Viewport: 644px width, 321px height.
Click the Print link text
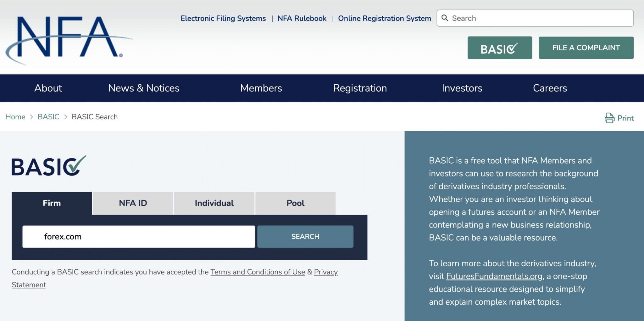click(625, 118)
